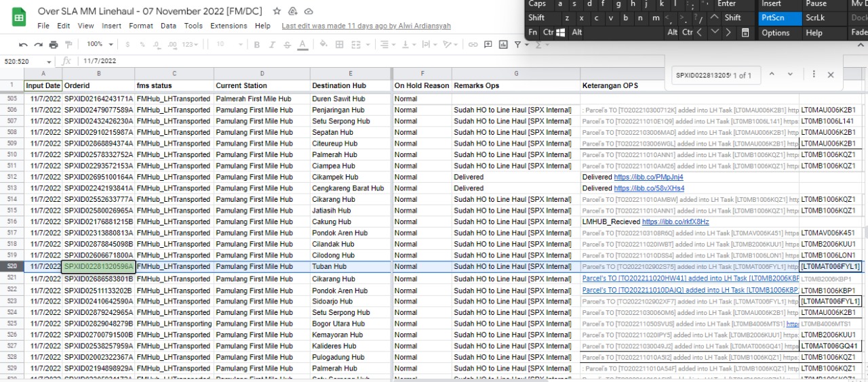Open more find options
868x382 pixels.
[814, 75]
